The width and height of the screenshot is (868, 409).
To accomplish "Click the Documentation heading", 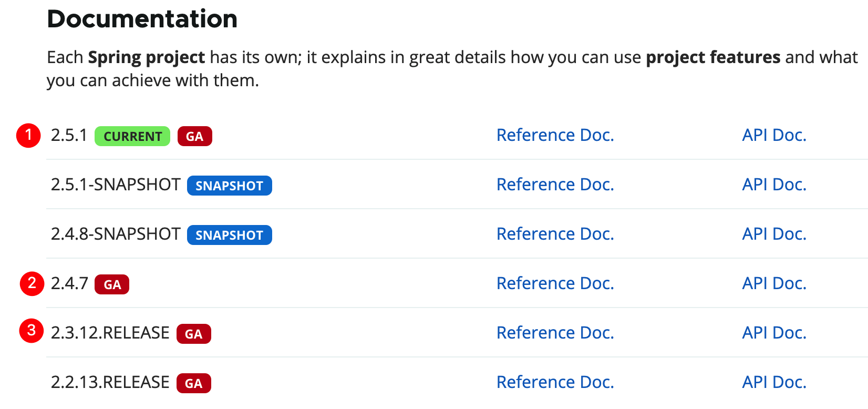I will point(142,19).
